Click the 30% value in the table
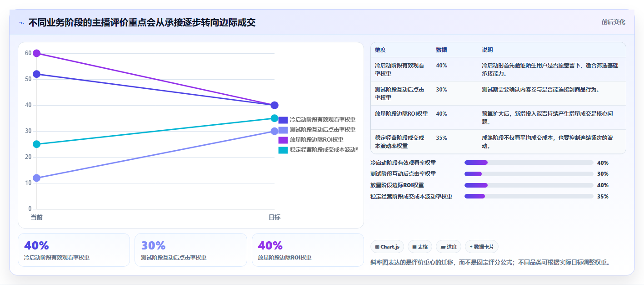Screen dimensions: 644x285 pyautogui.click(x=441, y=90)
